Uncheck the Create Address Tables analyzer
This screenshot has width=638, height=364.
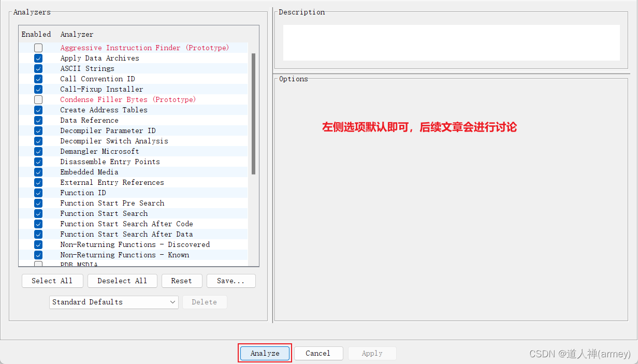coord(38,110)
